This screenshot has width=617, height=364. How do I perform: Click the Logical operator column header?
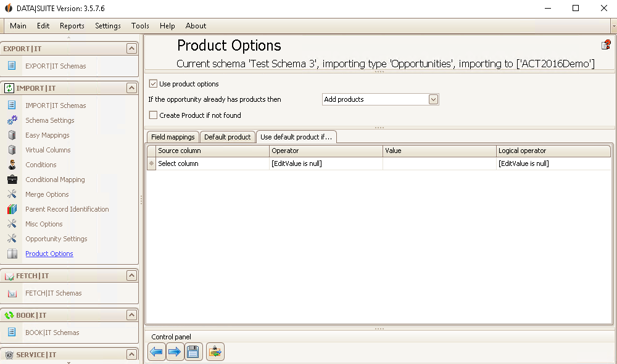coord(553,151)
